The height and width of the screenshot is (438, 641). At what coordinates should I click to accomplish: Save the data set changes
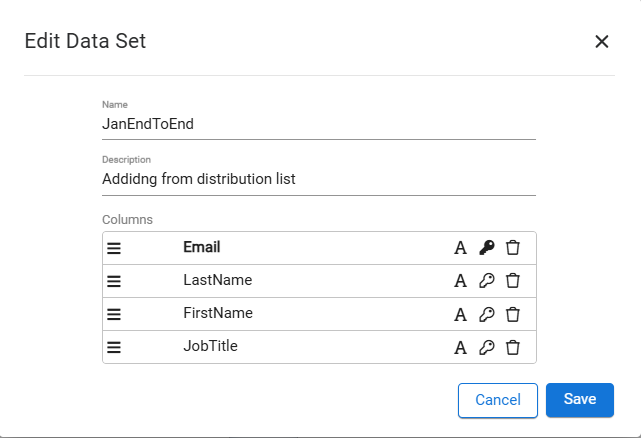pos(580,399)
